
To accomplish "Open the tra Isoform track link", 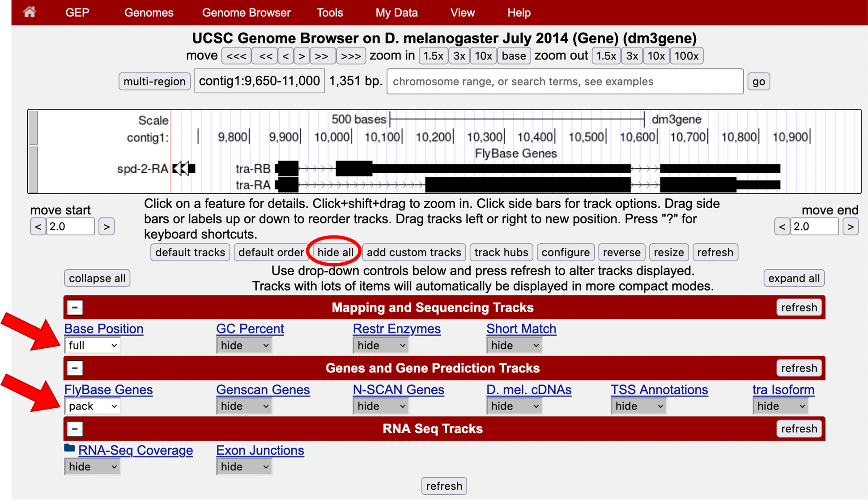I will click(783, 389).
